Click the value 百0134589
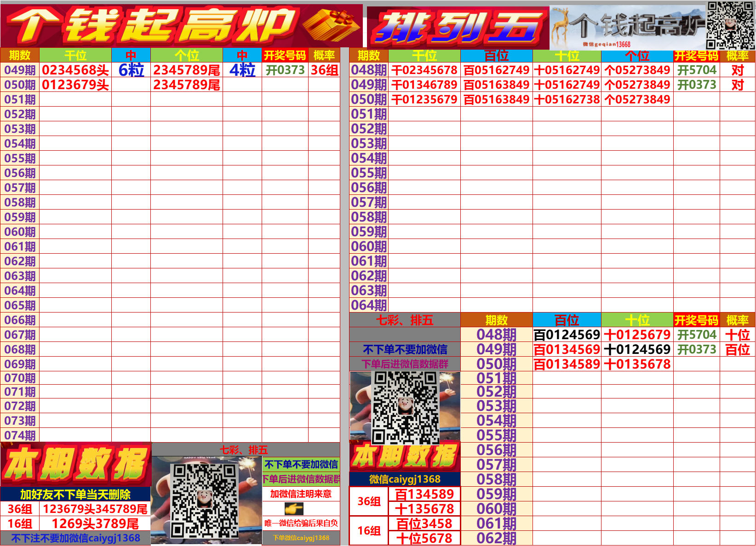 tap(567, 364)
